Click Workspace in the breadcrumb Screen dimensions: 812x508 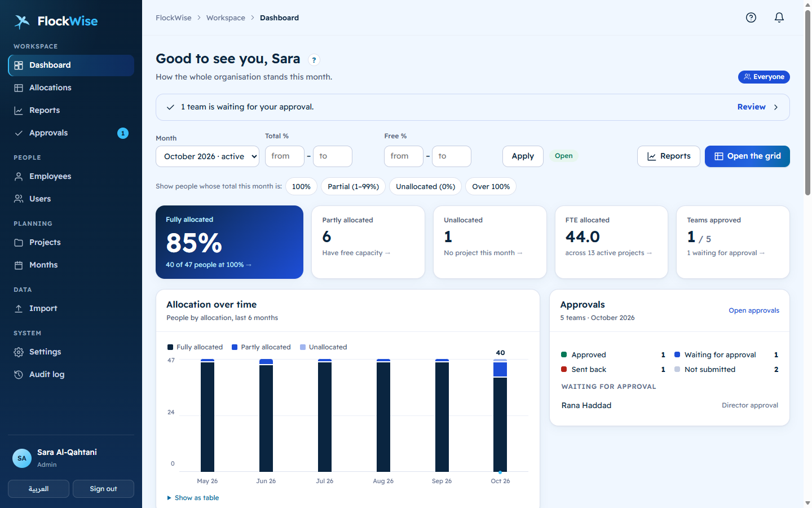[226, 18]
